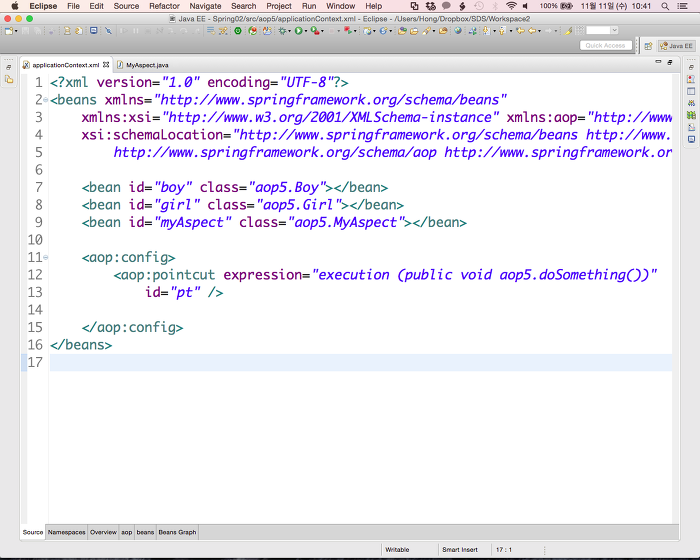Click into the Quick Access field
The image size is (700, 560).
(x=605, y=46)
